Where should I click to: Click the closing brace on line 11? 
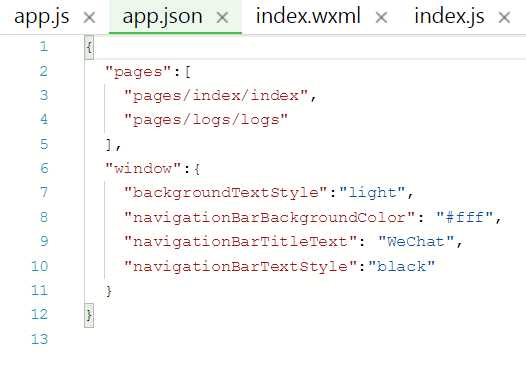coord(108,291)
